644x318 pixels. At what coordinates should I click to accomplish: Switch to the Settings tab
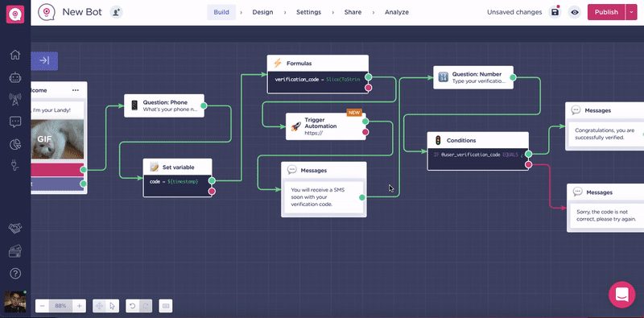[308, 12]
